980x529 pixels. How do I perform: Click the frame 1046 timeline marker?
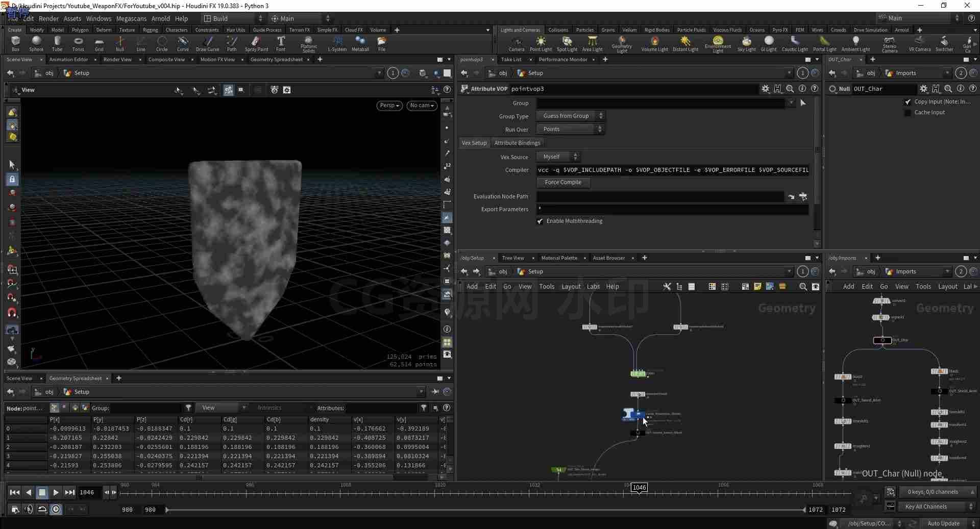[639, 487]
